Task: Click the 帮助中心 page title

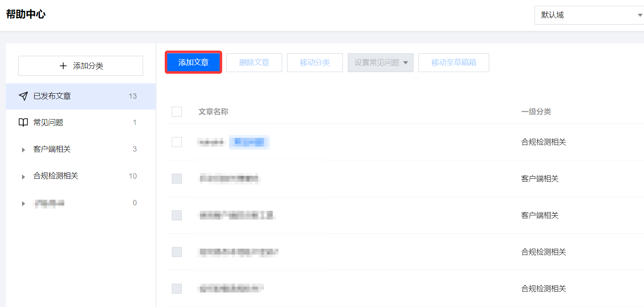Action: [x=26, y=14]
